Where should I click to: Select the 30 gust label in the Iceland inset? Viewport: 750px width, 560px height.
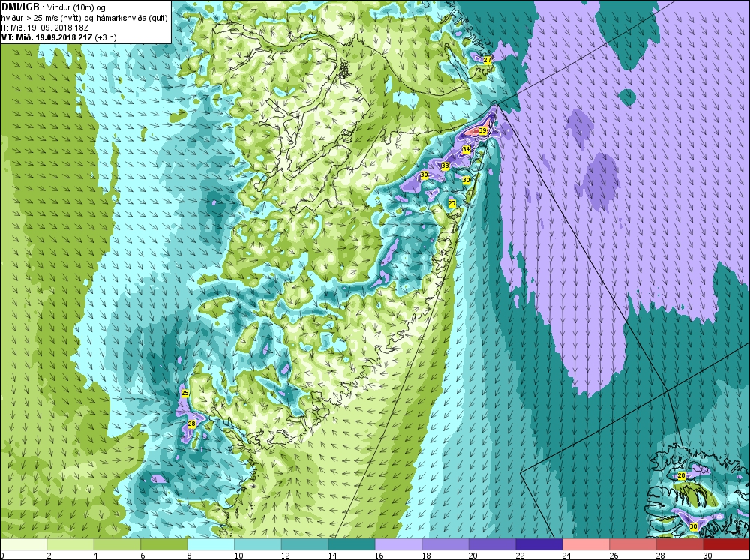(x=694, y=526)
